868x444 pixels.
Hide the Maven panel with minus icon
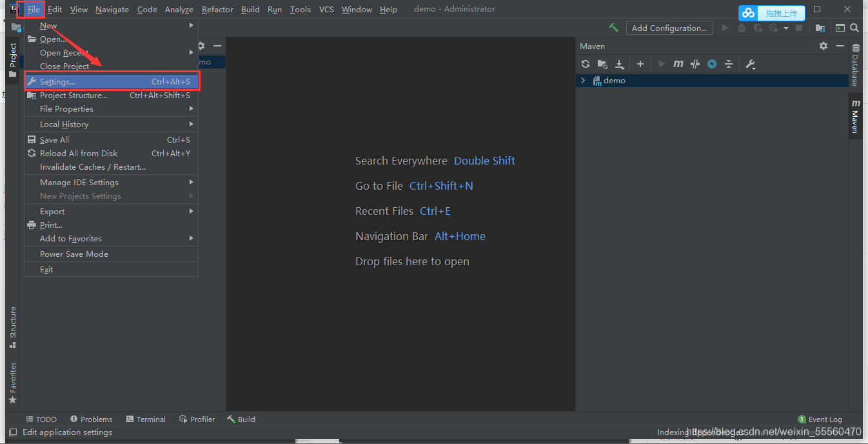coord(840,46)
